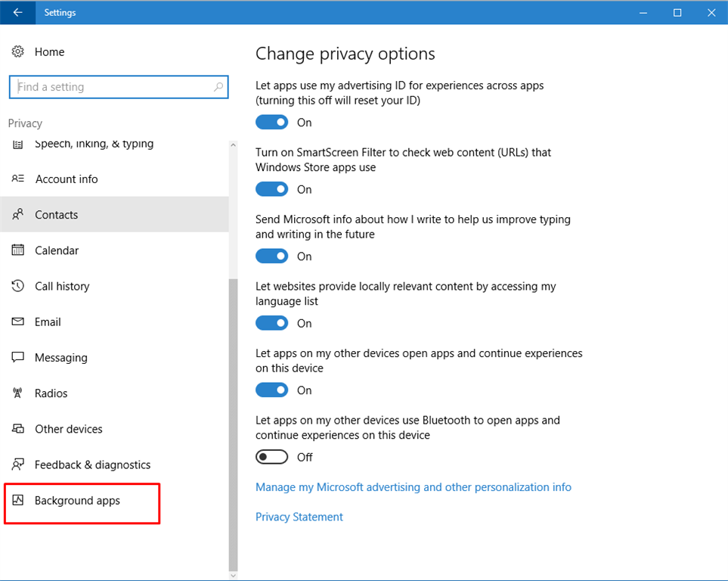Click the sidebar scroll up arrow
This screenshot has height=581, width=728.
click(233, 145)
